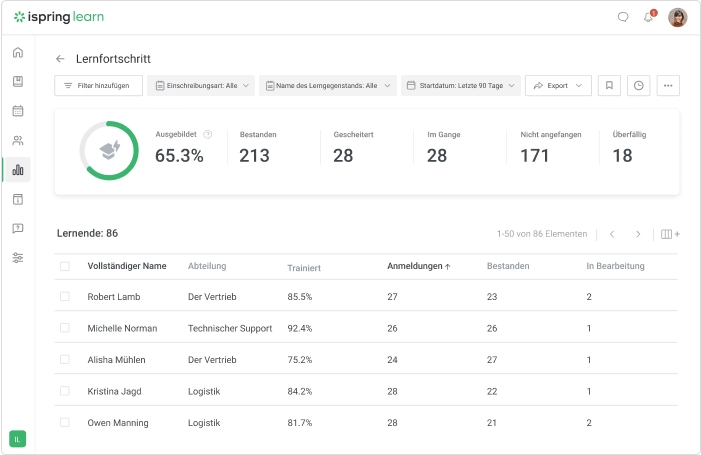Open the Export dropdown
The height and width of the screenshot is (455, 701).
tap(558, 86)
